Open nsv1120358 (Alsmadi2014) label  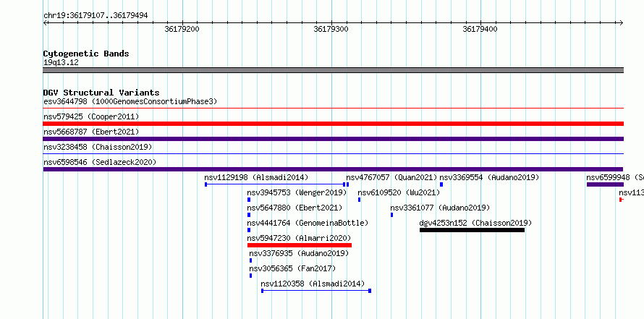(x=313, y=284)
